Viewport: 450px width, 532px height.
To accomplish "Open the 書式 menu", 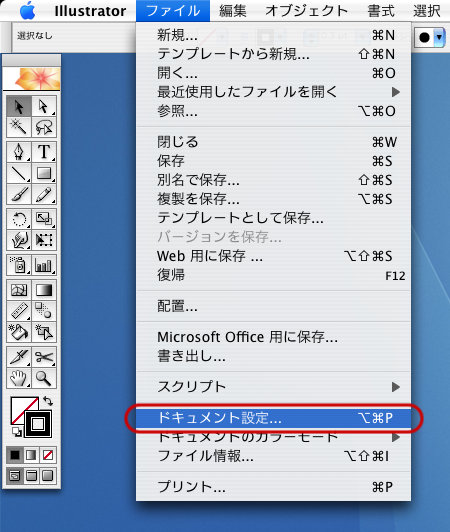I will point(381,11).
